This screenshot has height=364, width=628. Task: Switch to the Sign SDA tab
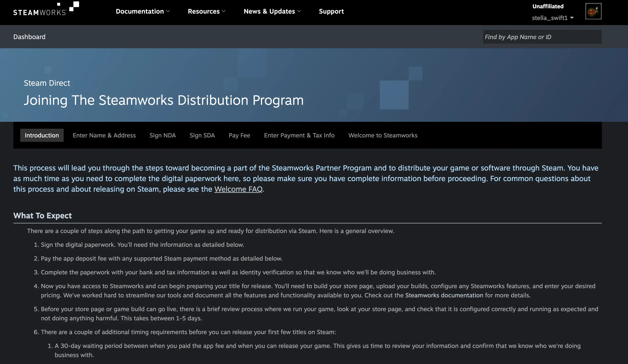[x=202, y=135]
